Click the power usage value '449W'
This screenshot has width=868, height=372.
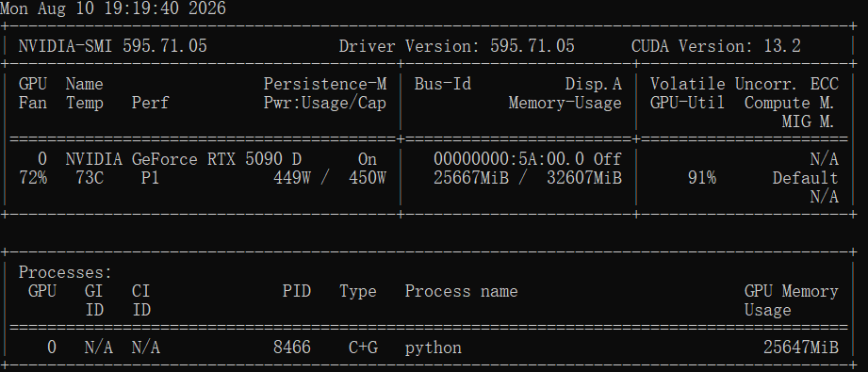coord(292,178)
